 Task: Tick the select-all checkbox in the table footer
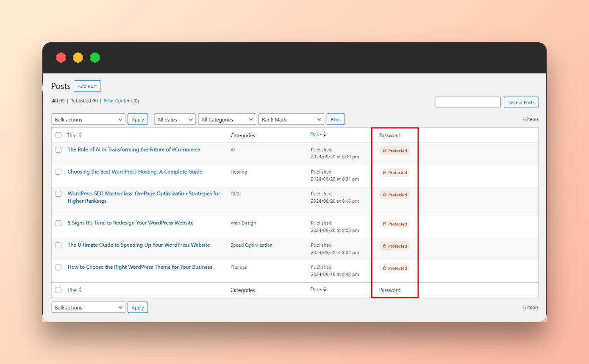58,290
